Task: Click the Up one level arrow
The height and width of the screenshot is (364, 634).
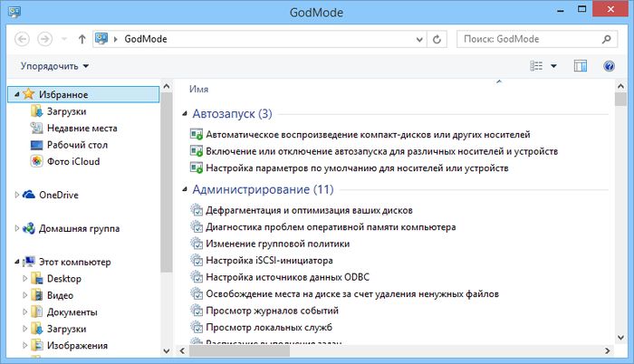Action: pyautogui.click(x=82, y=40)
